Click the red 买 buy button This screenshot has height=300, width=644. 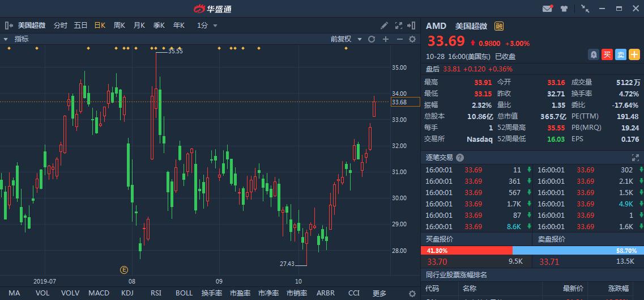[x=607, y=54]
